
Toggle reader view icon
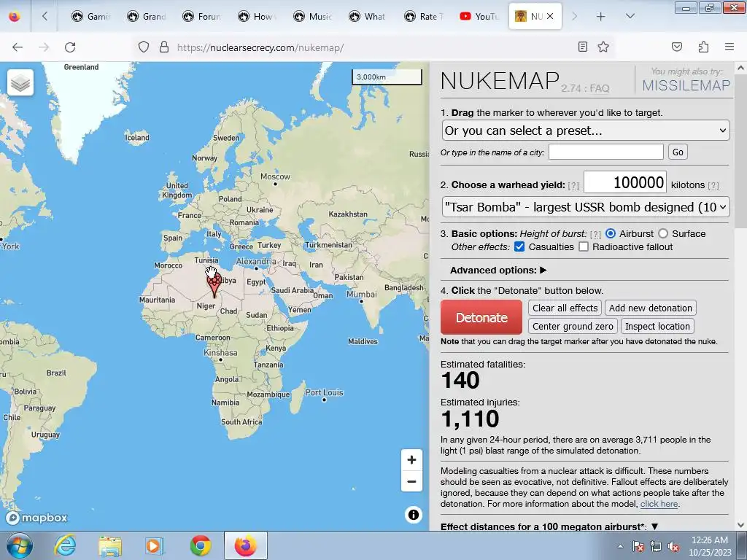[582, 47]
